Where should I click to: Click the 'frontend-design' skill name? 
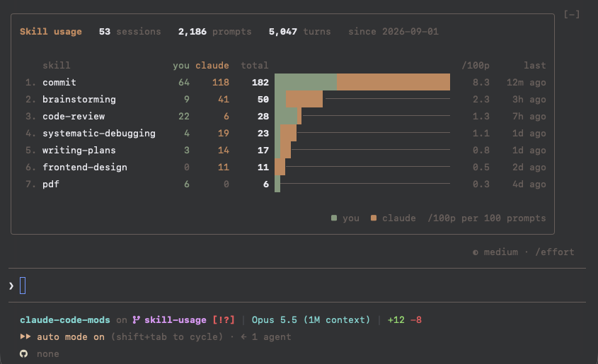pyautogui.click(x=85, y=167)
